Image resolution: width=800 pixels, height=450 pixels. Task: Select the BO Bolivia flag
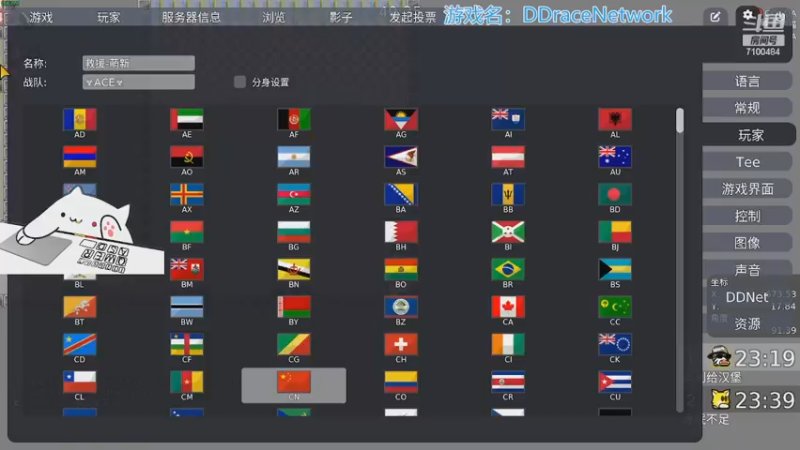pos(401,270)
